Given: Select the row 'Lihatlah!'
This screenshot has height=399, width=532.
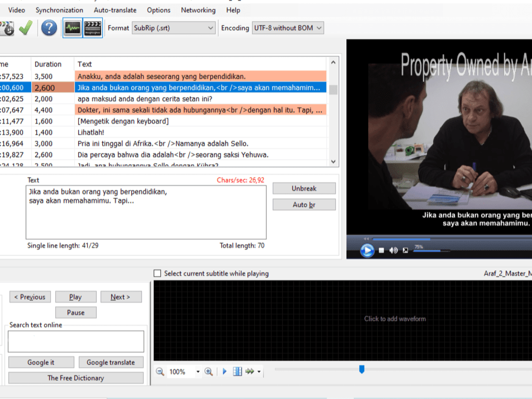Looking at the screenshot, I should pyautogui.click(x=163, y=132).
